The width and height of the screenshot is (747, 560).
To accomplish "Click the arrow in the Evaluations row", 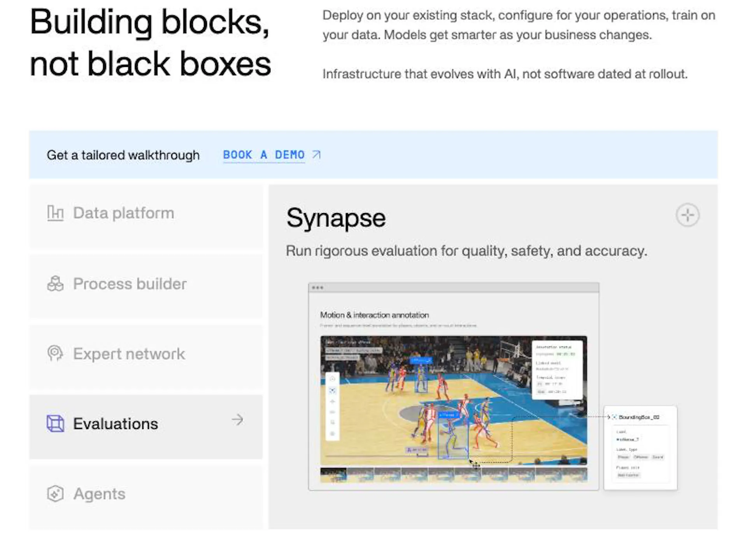I will click(x=237, y=420).
